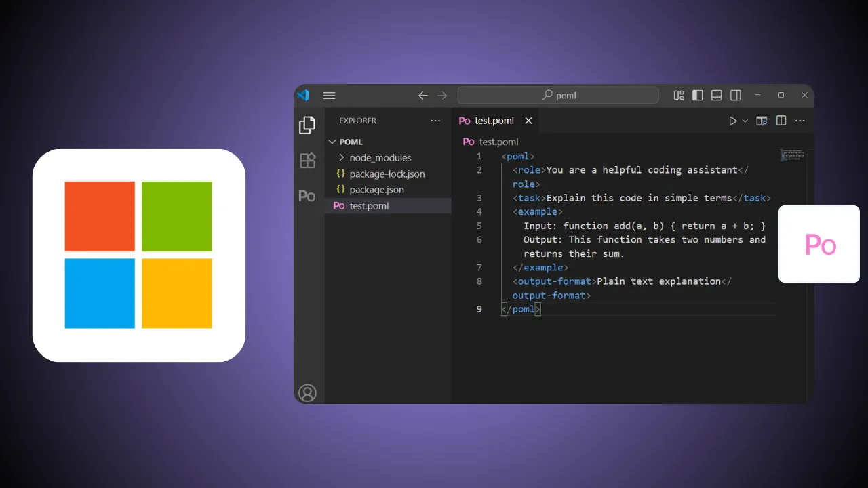Click the back navigation arrow
The width and height of the screenshot is (868, 488).
coord(423,96)
